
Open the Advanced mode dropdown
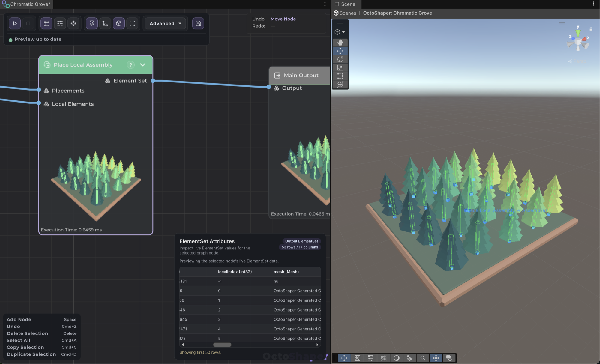point(165,23)
